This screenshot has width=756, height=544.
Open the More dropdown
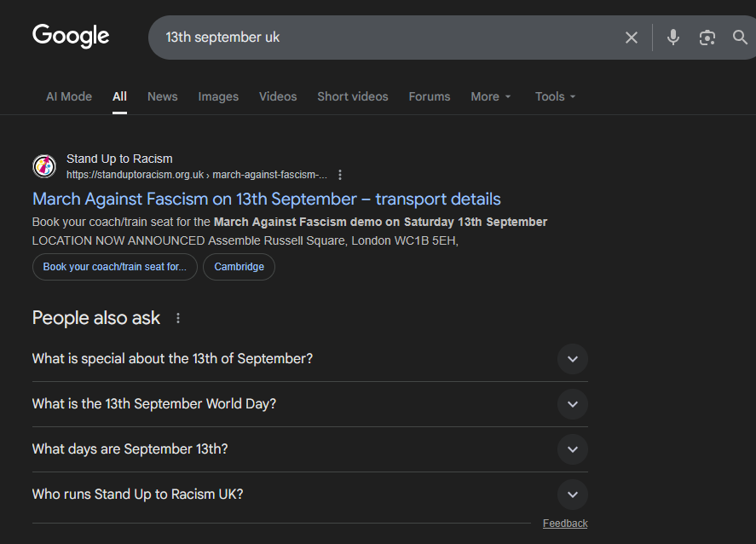pyautogui.click(x=491, y=96)
